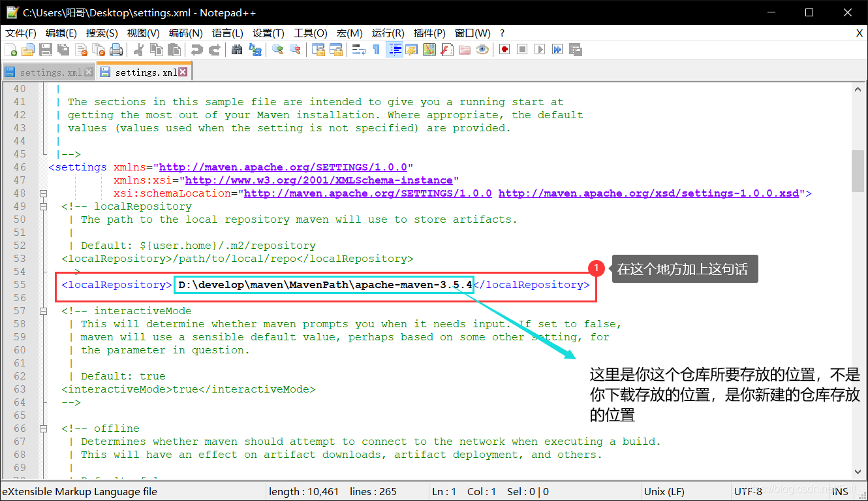Open the 语言(L) menu
Image resolution: width=868 pixels, height=501 pixels.
227,33
